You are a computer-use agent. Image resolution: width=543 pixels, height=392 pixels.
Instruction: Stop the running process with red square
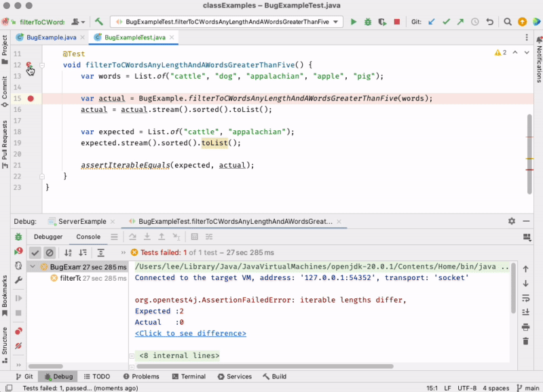point(397,22)
